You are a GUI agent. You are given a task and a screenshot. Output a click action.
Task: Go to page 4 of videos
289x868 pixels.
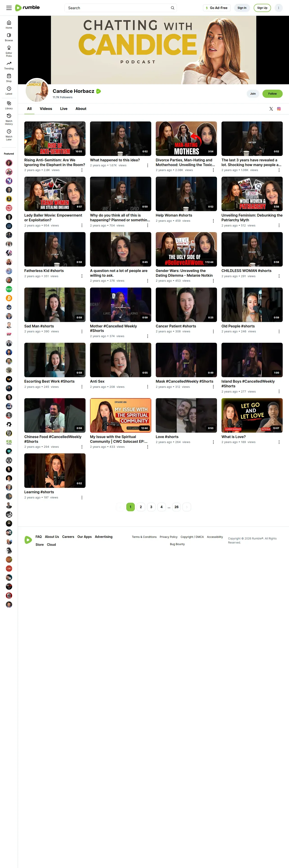(x=161, y=507)
